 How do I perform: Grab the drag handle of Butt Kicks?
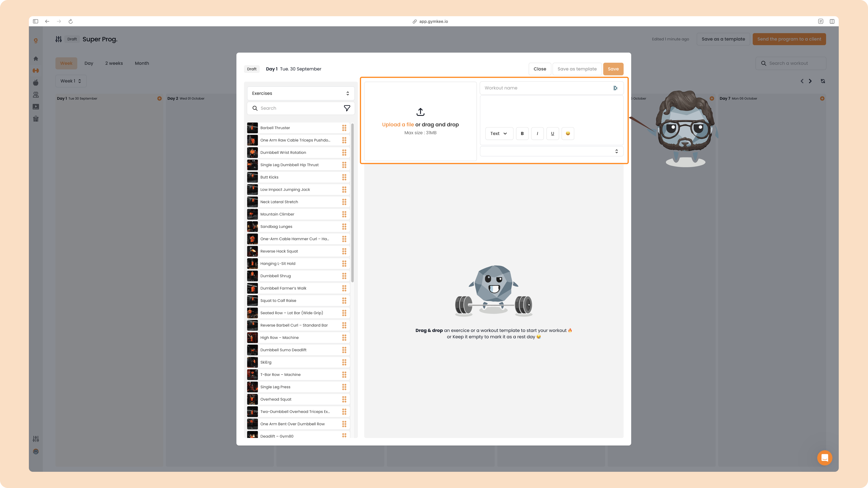click(x=344, y=177)
